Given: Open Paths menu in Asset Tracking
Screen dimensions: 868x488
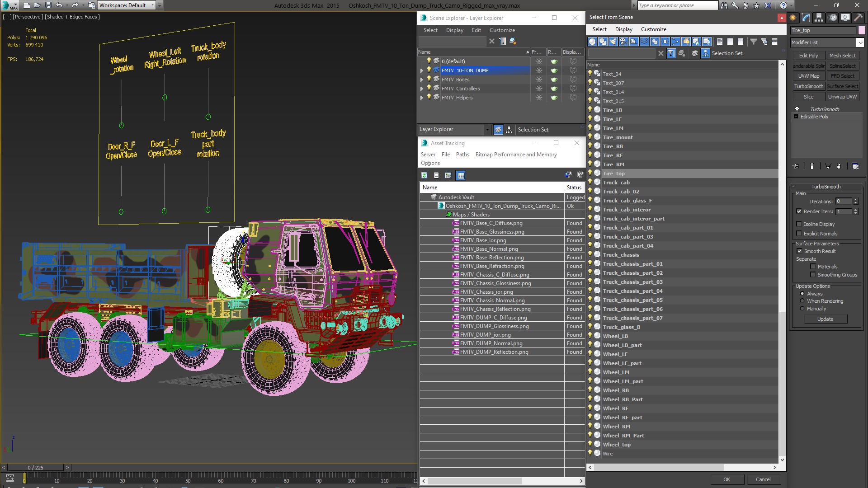Looking at the screenshot, I should click(462, 155).
